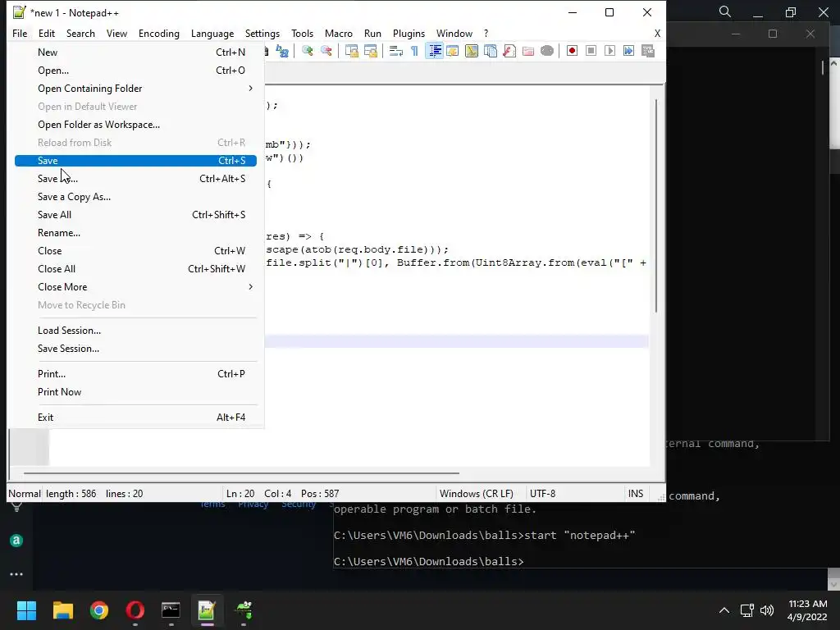Open the Document List icon
The image size is (840, 630).
tap(491, 51)
